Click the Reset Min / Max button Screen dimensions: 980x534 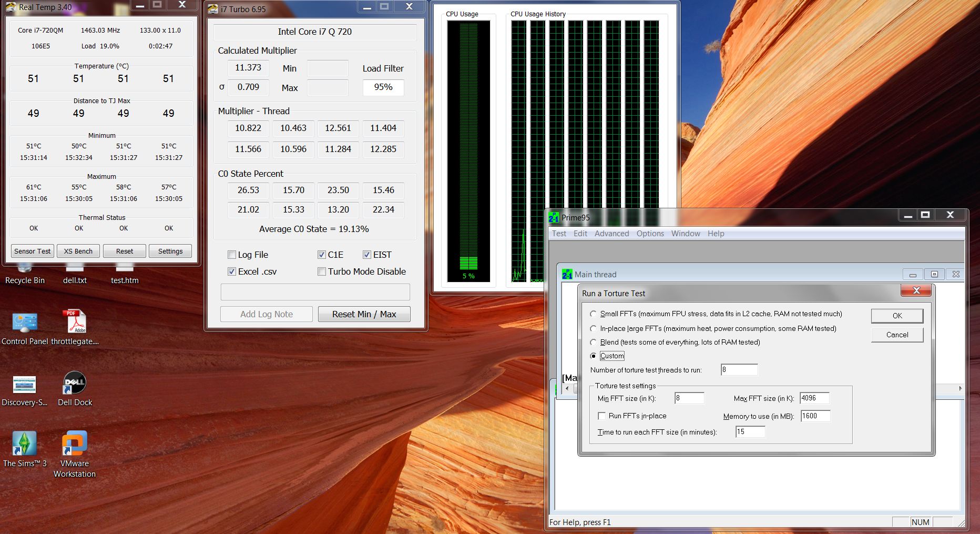pos(364,314)
